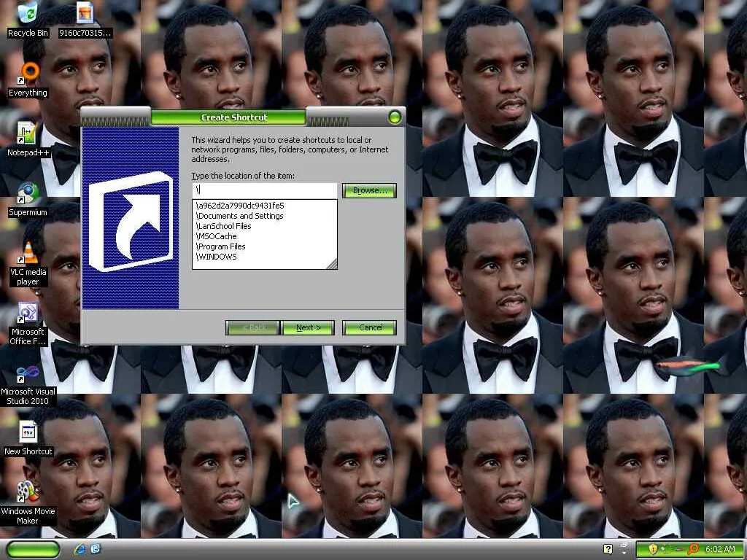
Task: Click Browse... in Create Shortcut wizard
Action: (x=369, y=190)
